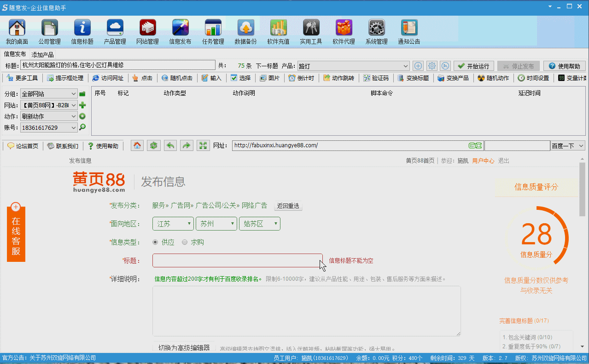Click the browser refresh icon
Screen dimensions: 589x364
154,145
